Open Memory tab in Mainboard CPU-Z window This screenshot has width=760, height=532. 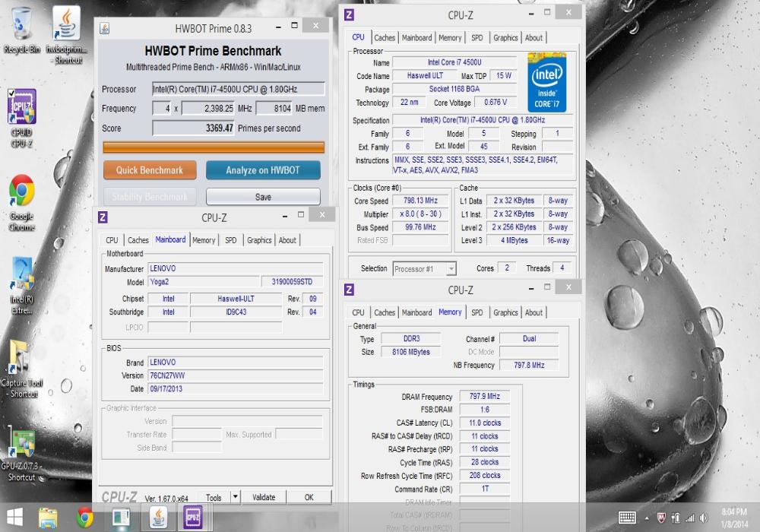[x=204, y=240]
